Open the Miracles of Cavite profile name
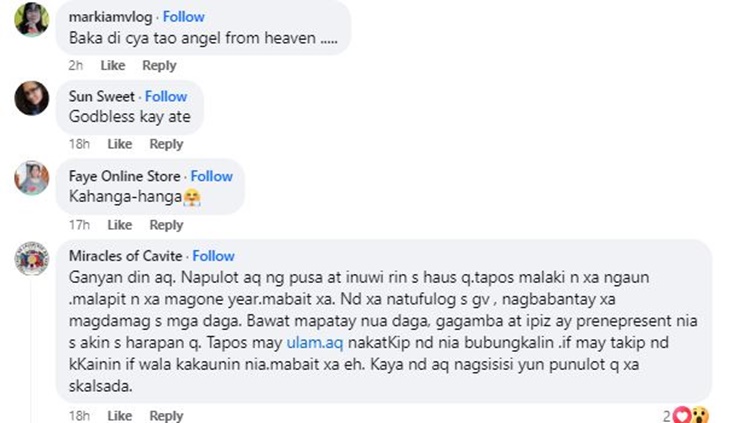The image size is (750, 423). point(125,256)
